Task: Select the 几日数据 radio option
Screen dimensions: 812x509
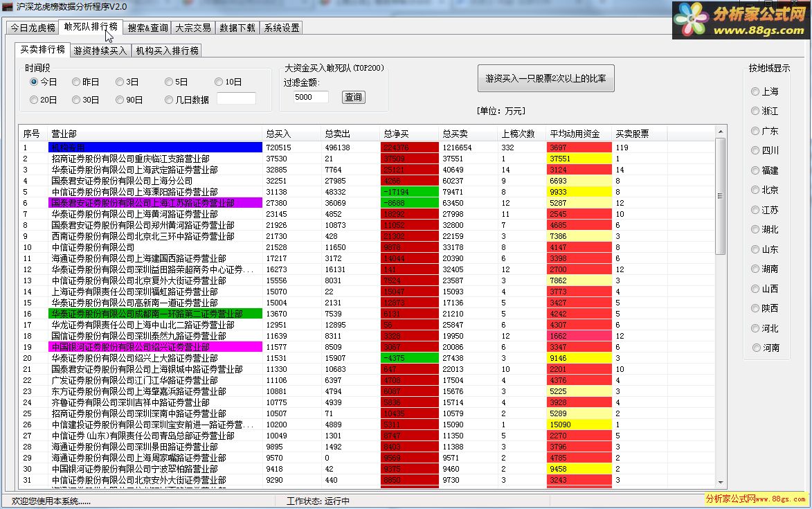Action: tap(186, 100)
